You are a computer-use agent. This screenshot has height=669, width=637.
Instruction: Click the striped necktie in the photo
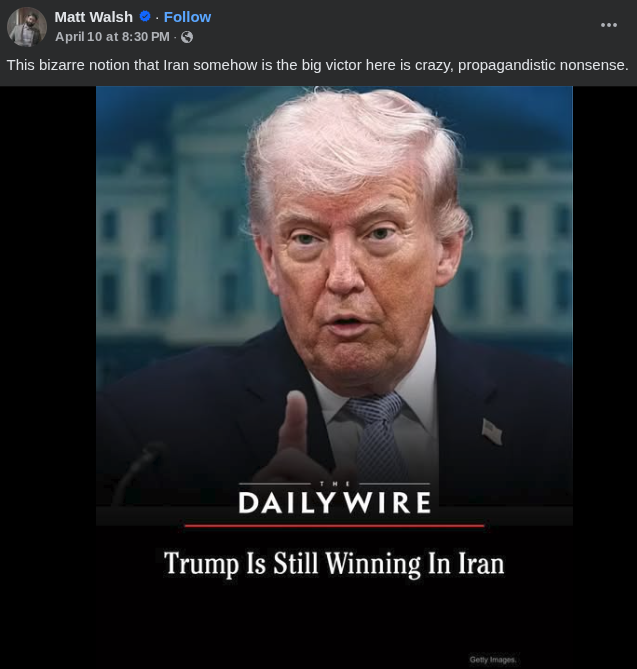[376, 435]
